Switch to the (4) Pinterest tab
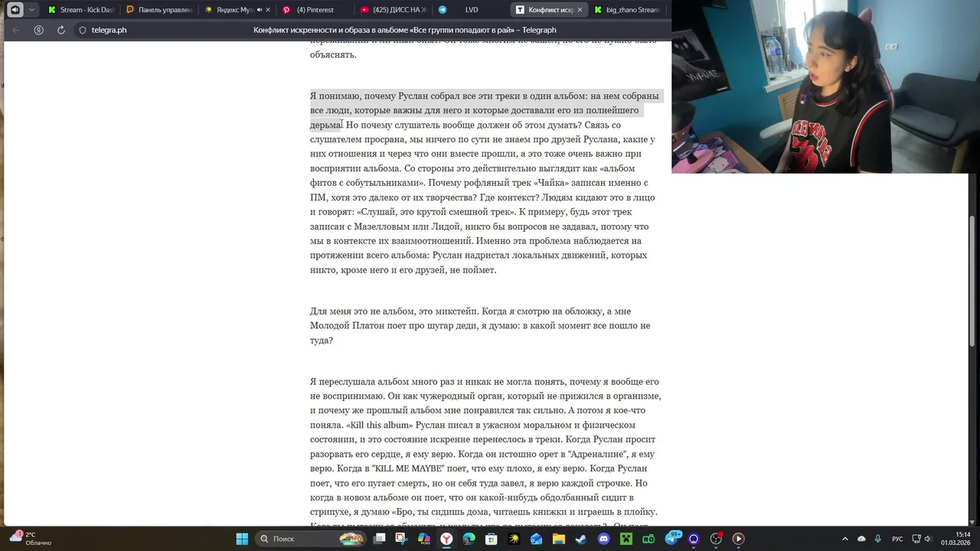 (314, 10)
